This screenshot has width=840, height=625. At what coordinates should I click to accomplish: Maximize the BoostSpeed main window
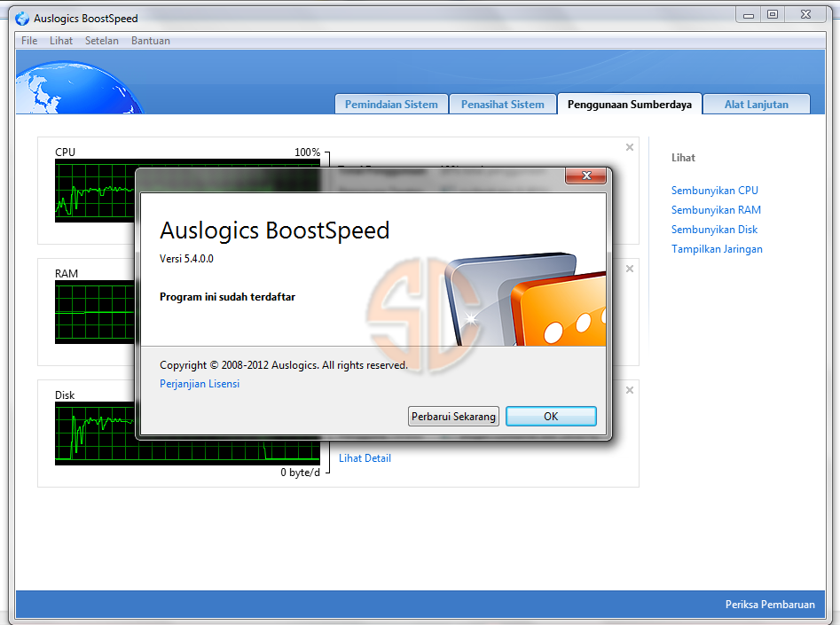(x=772, y=15)
